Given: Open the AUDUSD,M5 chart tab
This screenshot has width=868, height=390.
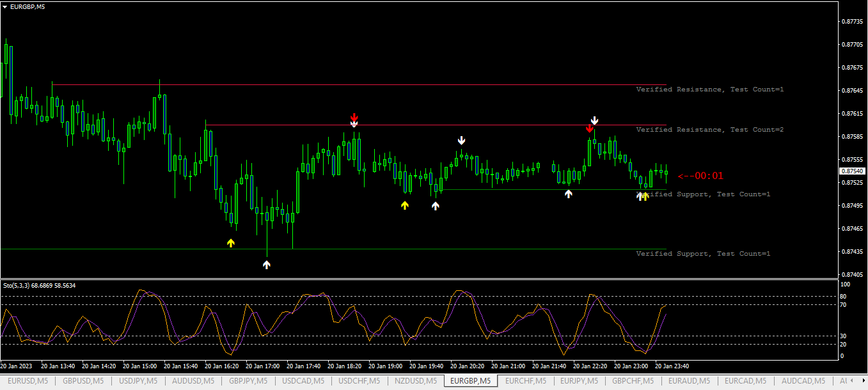Looking at the screenshot, I should click(193, 381).
